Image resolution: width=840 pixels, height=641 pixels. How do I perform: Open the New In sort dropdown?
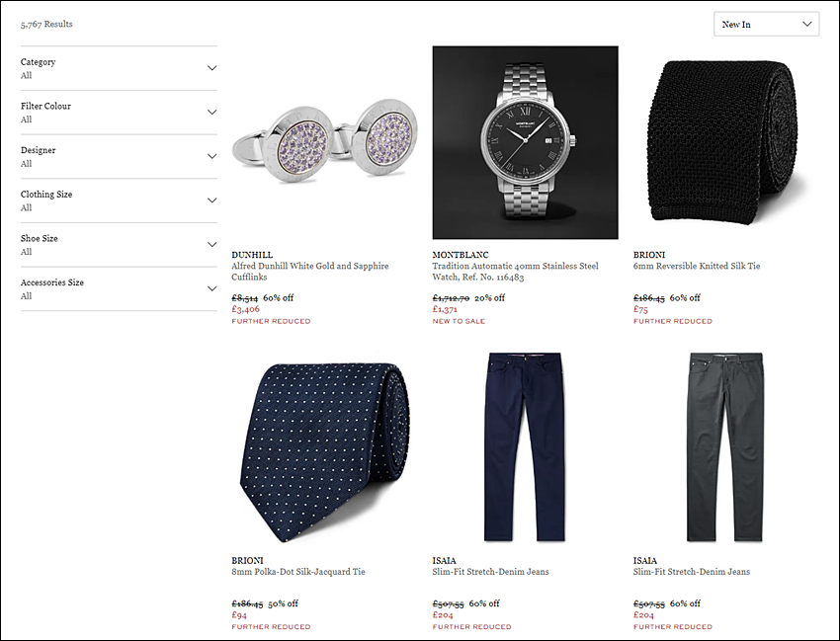click(x=766, y=24)
